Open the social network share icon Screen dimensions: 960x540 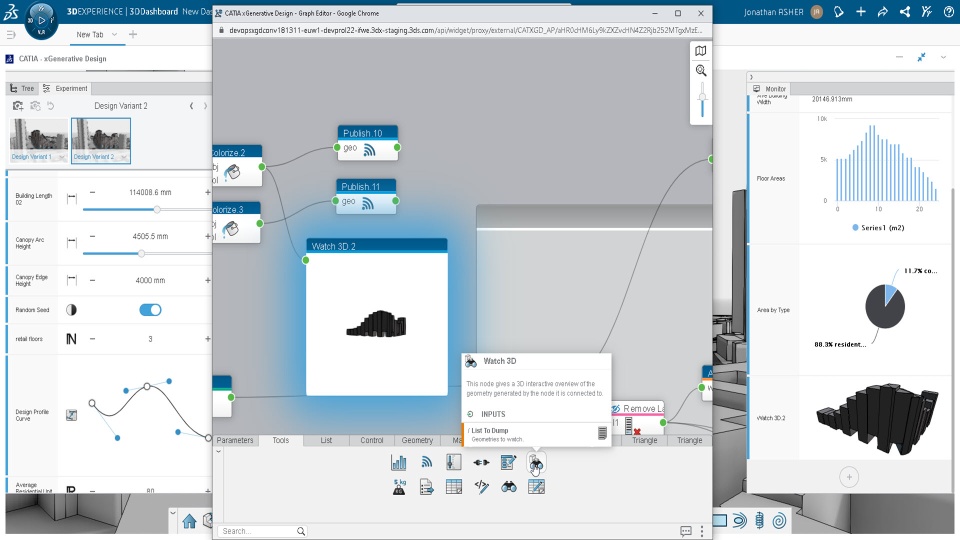click(x=905, y=12)
